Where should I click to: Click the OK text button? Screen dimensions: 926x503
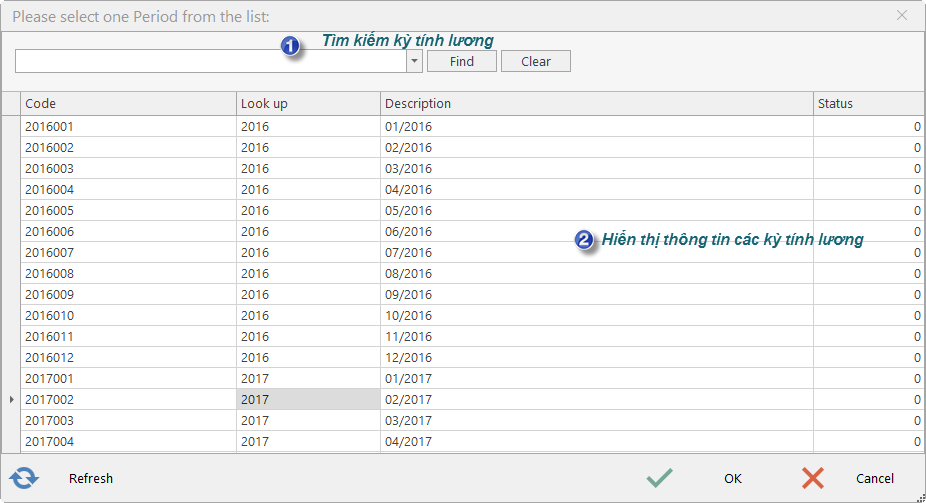(x=733, y=478)
